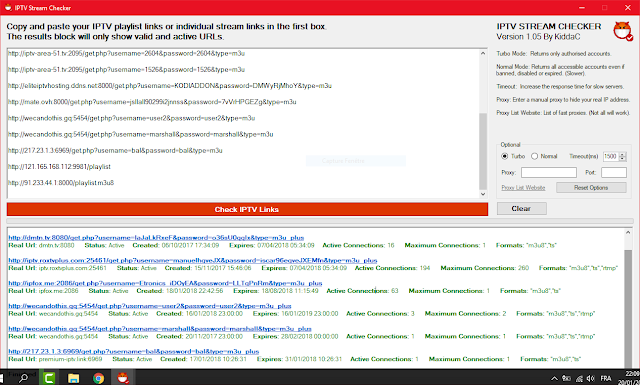Click the iptv-area-51 username=2604 input line
Image resolution: width=640 pixels, height=385 pixels.
coord(127,53)
